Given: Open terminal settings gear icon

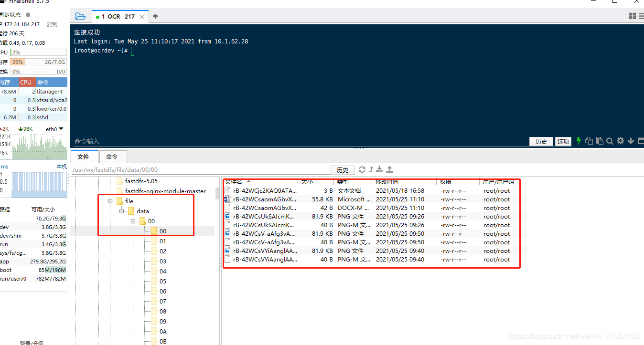Looking at the screenshot, I should point(620,141).
